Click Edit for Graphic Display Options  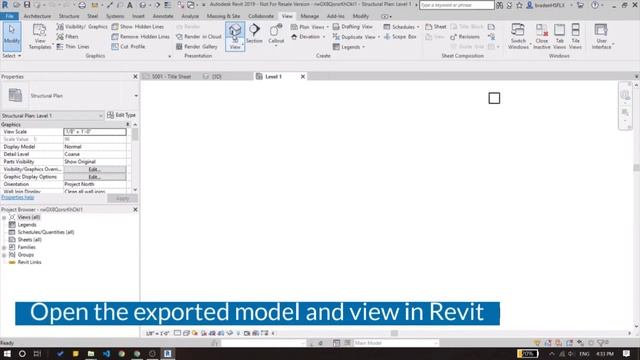click(95, 177)
